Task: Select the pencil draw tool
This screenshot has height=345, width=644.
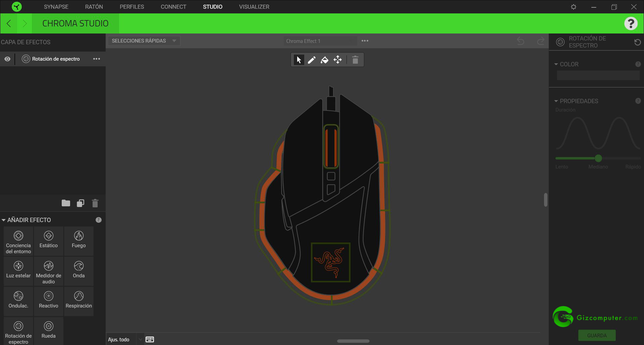Action: (x=312, y=60)
